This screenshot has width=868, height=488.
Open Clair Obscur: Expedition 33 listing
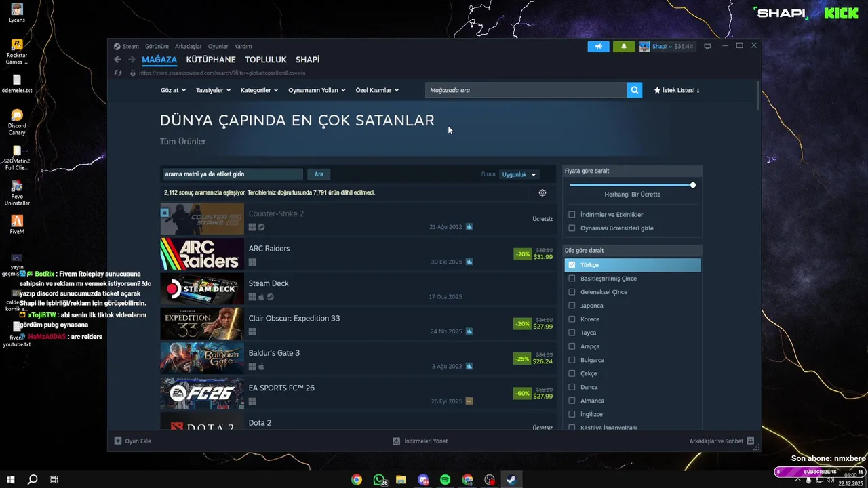[x=358, y=324]
